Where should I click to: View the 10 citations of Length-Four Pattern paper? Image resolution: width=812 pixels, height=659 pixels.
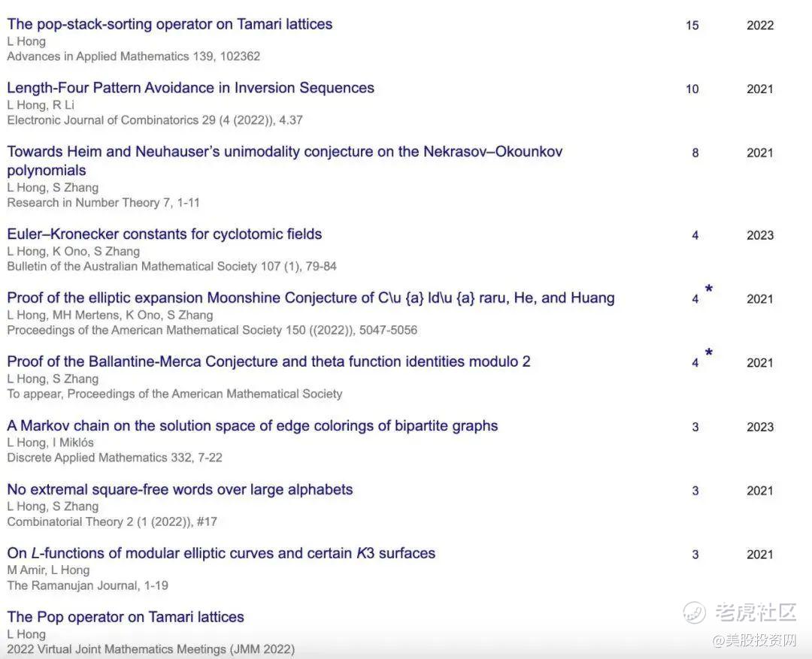coord(692,89)
